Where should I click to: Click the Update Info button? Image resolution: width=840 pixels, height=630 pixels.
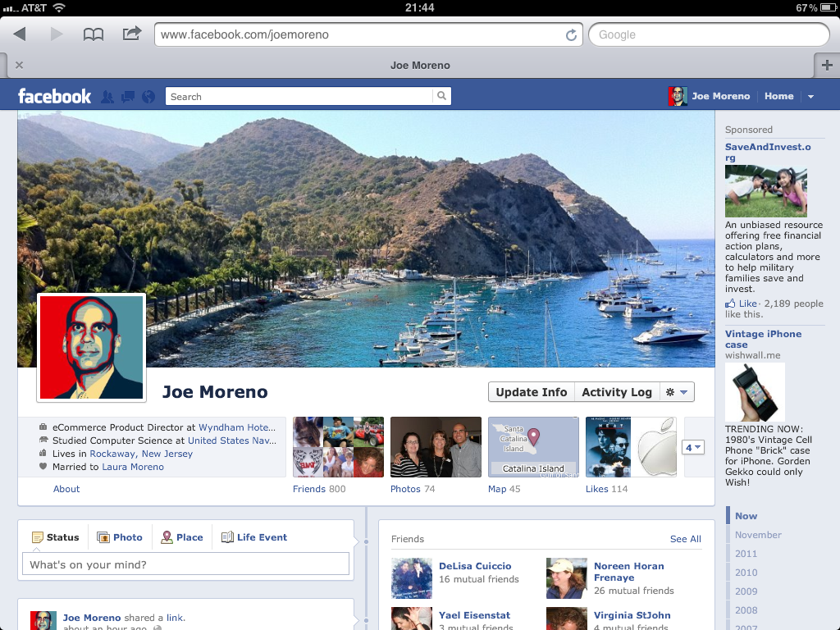click(x=532, y=392)
